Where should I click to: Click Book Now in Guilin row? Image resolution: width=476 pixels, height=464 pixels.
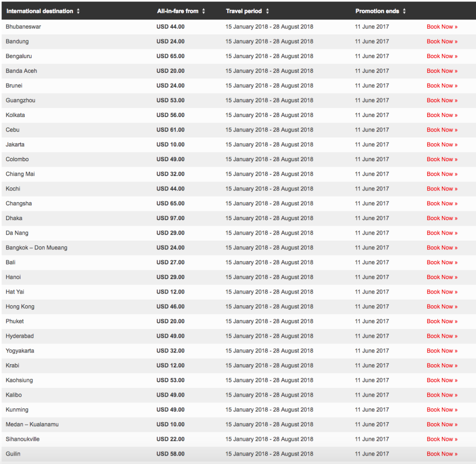point(442,454)
